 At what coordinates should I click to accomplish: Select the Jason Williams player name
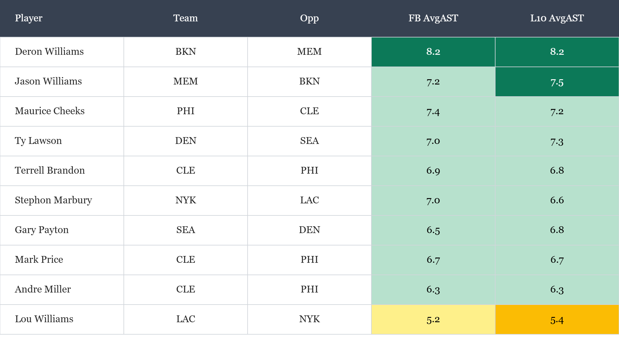point(48,81)
